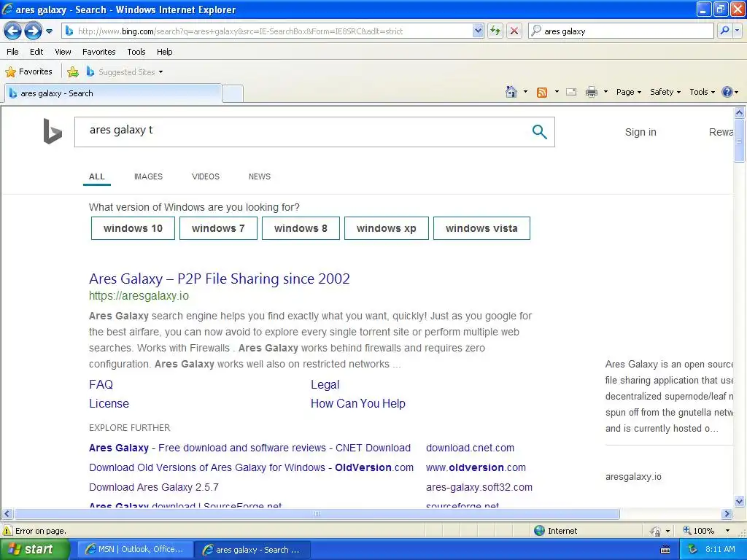Open the recent pages dropdown arrow
The width and height of the screenshot is (747, 560).
point(49,31)
